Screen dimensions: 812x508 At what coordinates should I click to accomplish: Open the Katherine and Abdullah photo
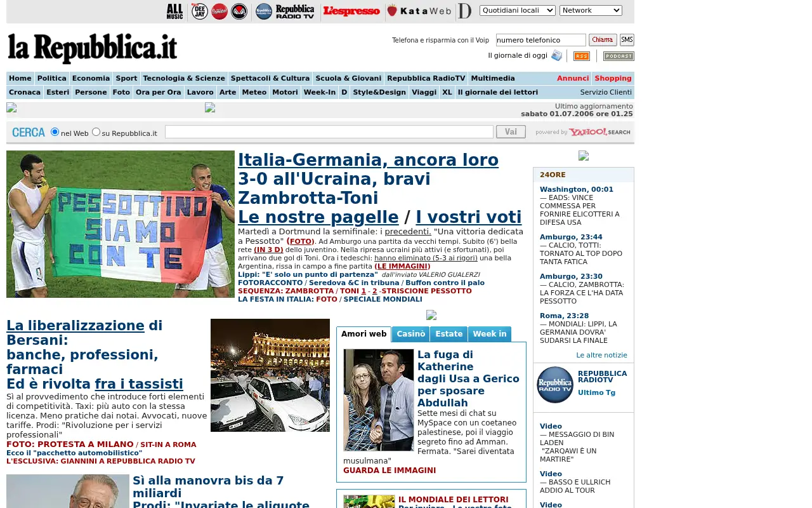[379, 400]
